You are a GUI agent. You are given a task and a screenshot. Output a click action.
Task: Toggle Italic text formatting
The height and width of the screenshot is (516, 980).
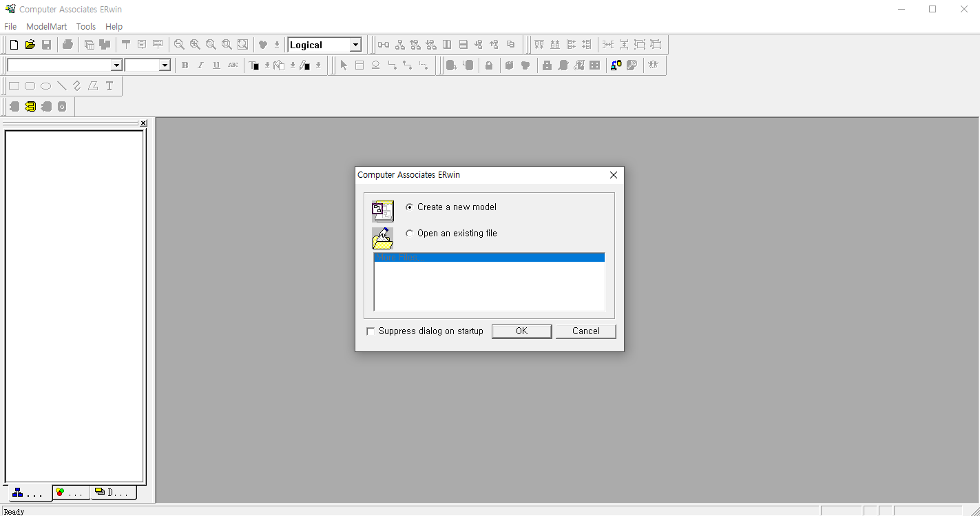coord(200,65)
